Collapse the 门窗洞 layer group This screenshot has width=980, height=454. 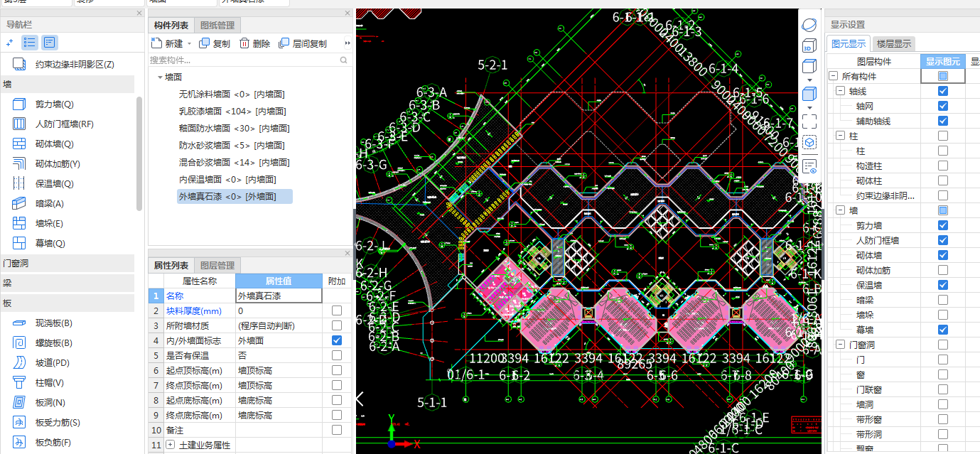coord(840,345)
